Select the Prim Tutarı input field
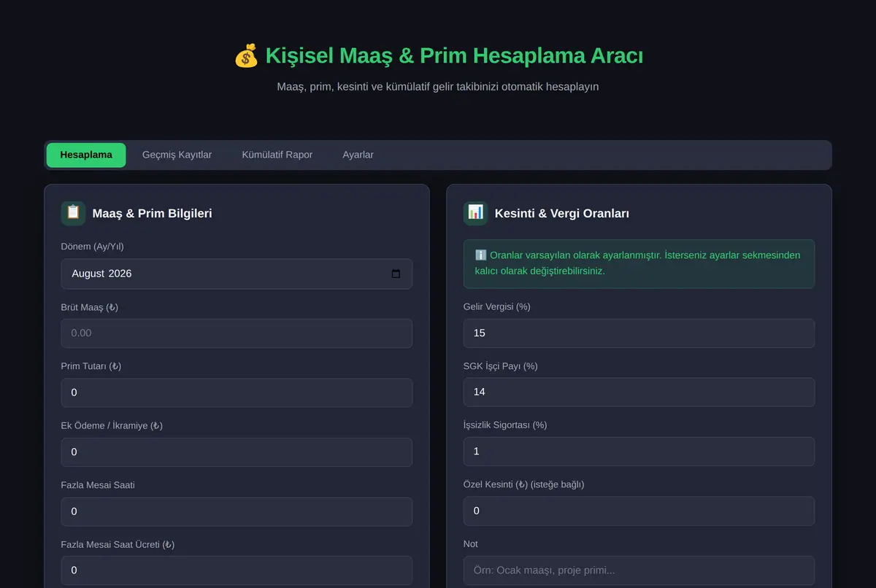Viewport: 876px width, 588px height. point(237,392)
